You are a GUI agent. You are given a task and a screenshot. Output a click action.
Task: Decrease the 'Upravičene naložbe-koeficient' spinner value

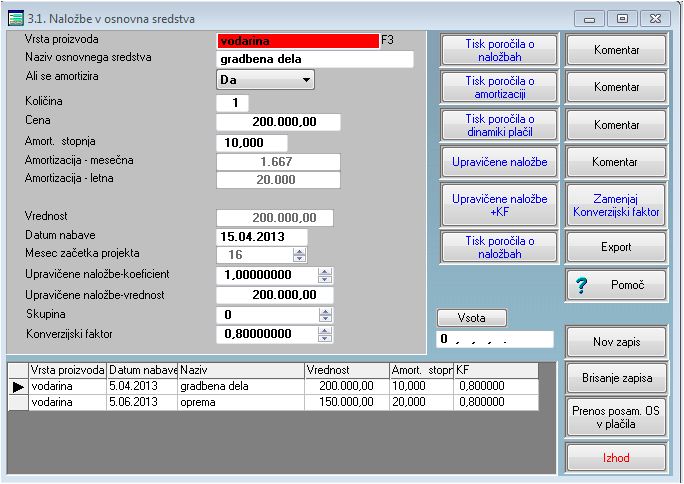coord(325,279)
